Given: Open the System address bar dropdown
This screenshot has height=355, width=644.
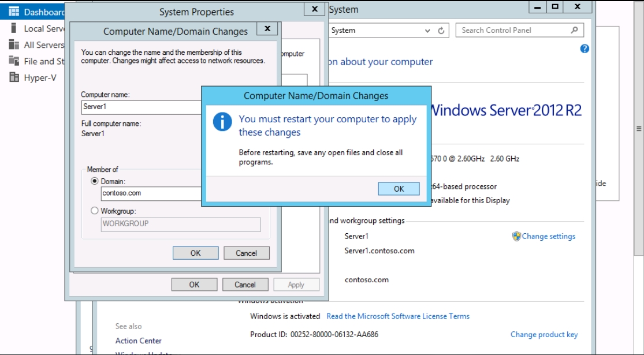Looking at the screenshot, I should coord(427,31).
